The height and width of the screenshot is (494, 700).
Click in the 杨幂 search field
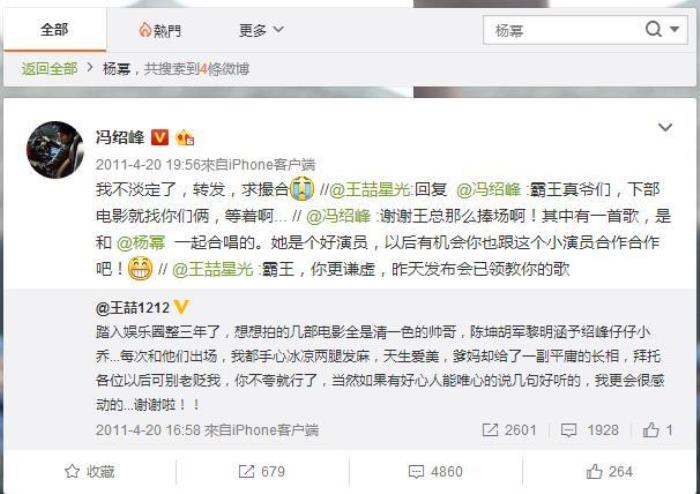pos(563,30)
